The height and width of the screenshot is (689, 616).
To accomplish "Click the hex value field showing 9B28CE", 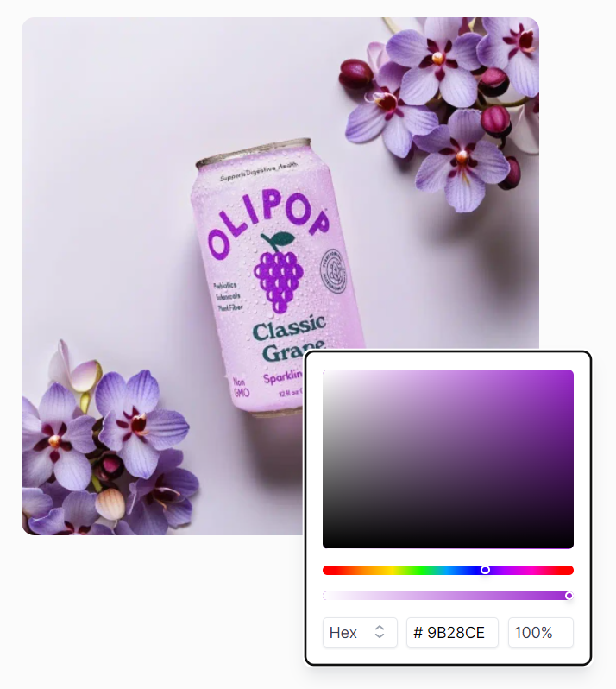I will pyautogui.click(x=452, y=632).
